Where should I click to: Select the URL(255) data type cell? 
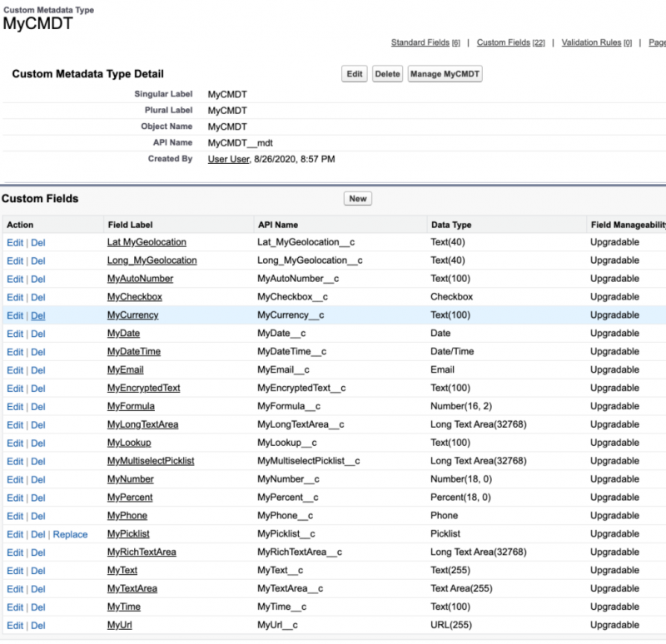tap(451, 625)
